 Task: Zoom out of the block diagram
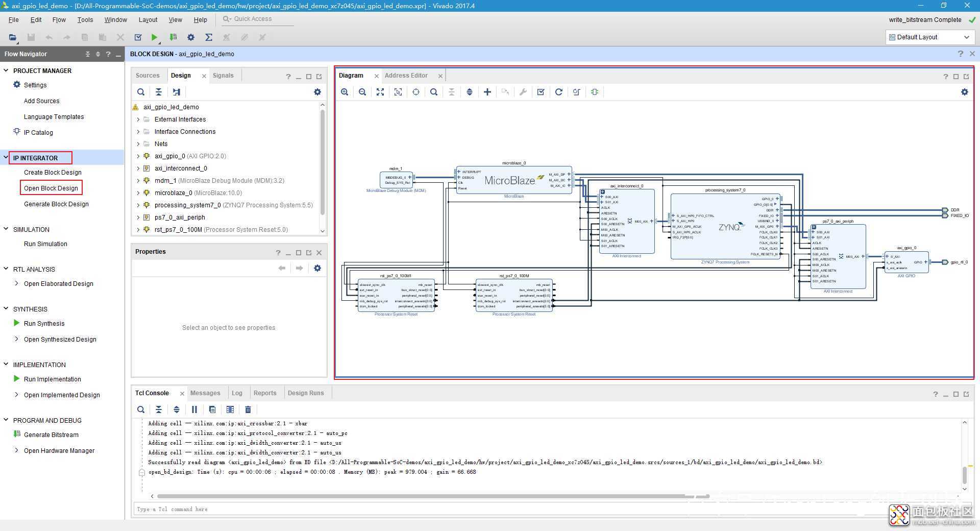[x=362, y=92]
